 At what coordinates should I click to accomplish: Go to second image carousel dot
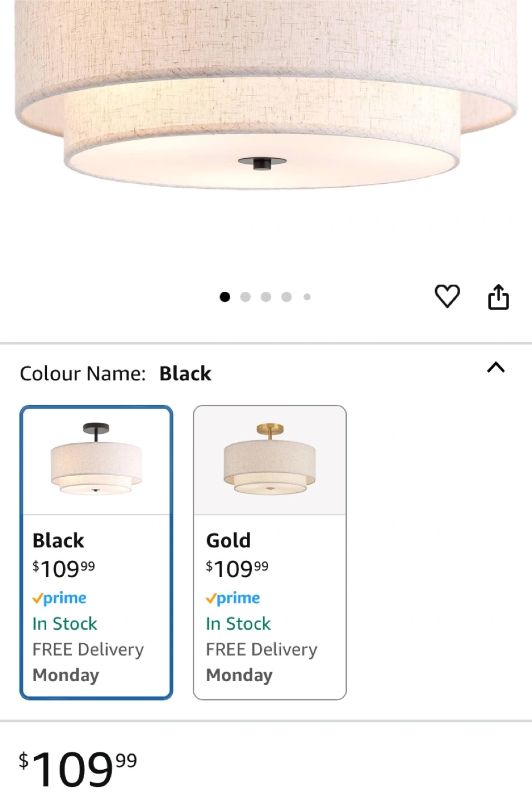(245, 297)
